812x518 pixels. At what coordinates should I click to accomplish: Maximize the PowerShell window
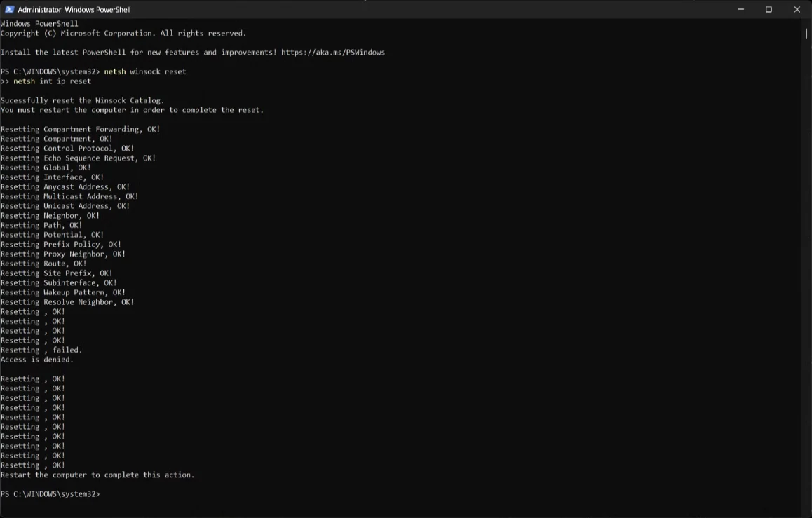point(769,9)
